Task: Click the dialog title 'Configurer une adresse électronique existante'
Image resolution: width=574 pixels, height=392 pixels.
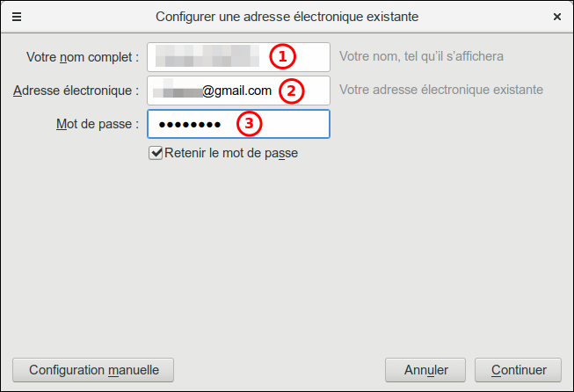Action: (287, 17)
